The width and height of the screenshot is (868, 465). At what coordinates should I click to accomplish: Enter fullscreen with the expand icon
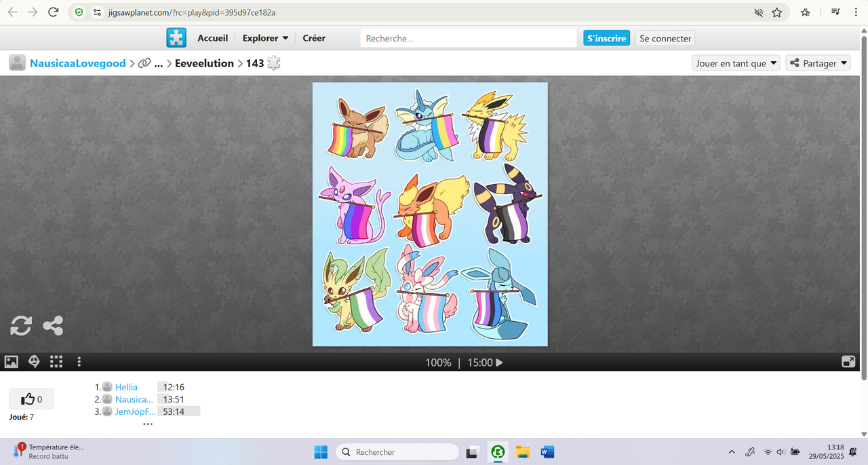click(x=848, y=362)
